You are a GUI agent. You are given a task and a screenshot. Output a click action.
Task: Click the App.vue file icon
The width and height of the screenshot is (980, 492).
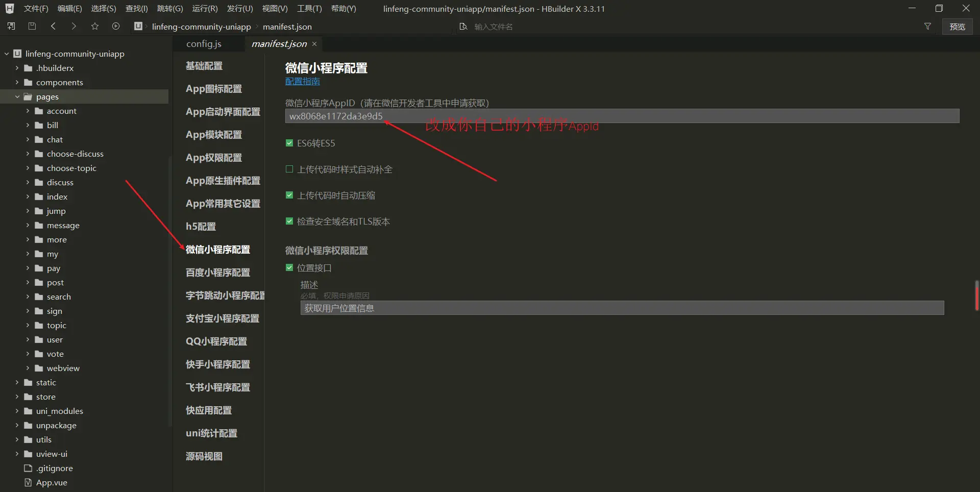28,482
